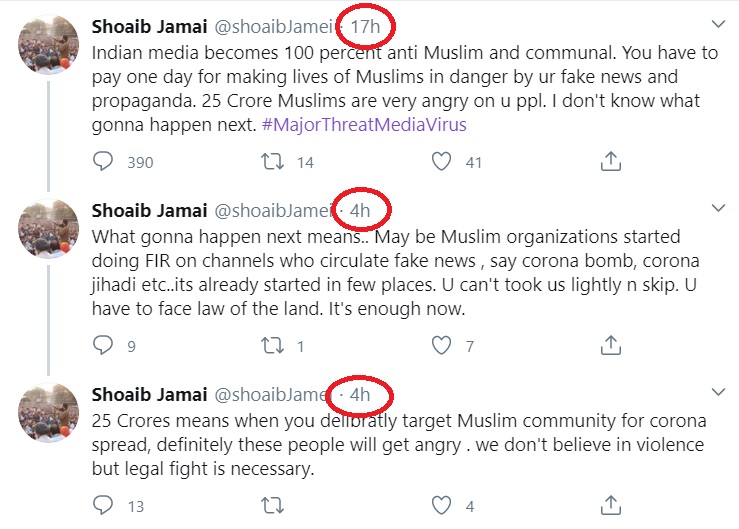Share the FIR on channels tweet
Screen dimensions: 739x529
610,346
